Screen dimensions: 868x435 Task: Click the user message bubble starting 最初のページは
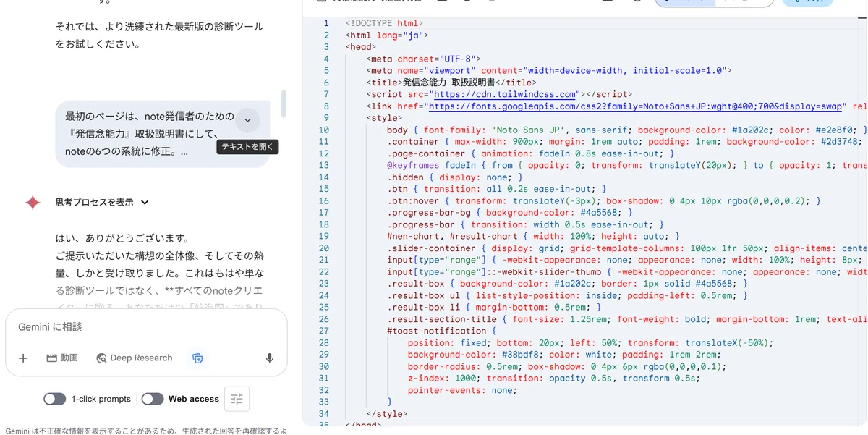pos(163,134)
